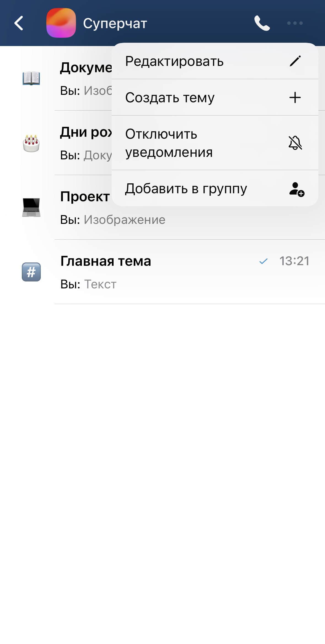325x644 pixels.
Task: Tap the add-person icon
Action: tap(296, 189)
